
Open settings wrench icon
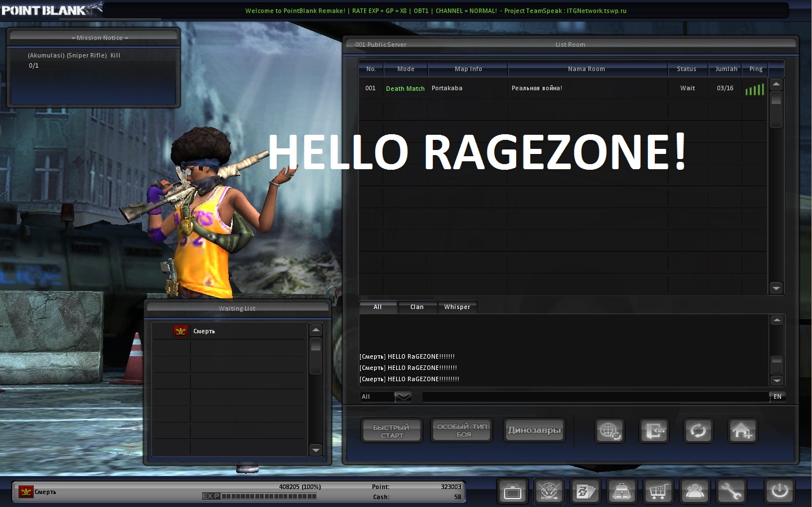[731, 491]
